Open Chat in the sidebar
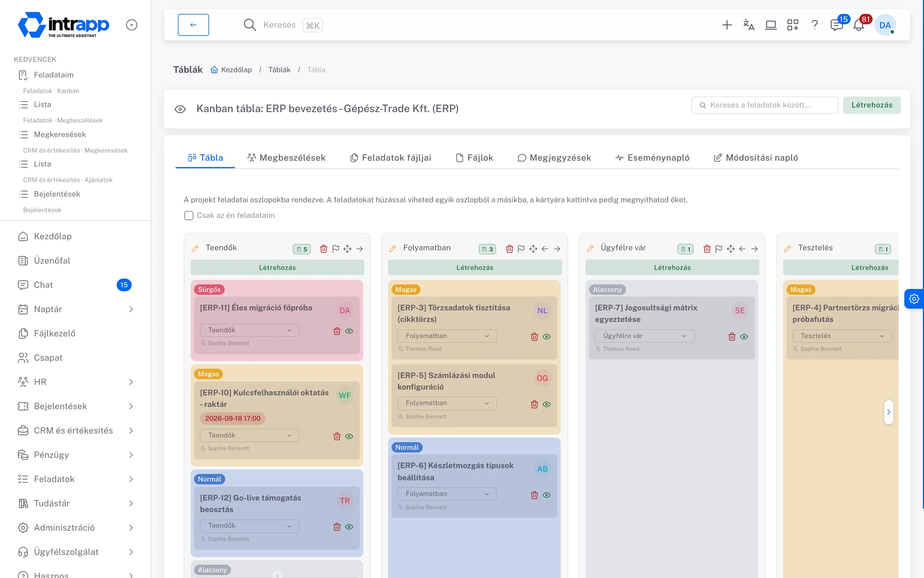This screenshot has height=578, width=924. (x=75, y=285)
